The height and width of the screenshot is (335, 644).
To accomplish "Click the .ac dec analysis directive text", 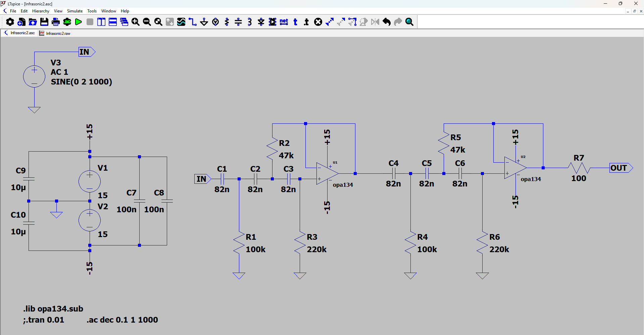I will [x=122, y=320].
